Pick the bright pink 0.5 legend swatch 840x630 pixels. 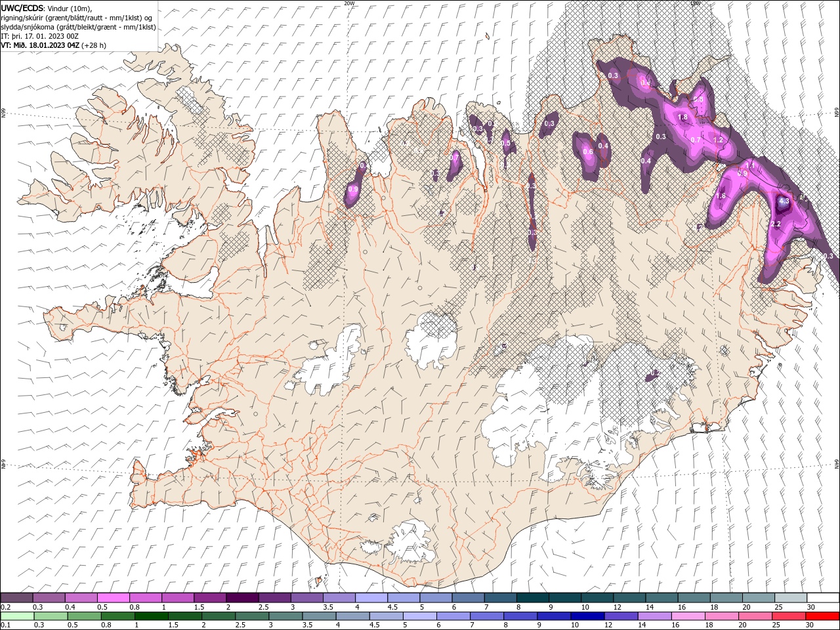pyautogui.click(x=114, y=598)
